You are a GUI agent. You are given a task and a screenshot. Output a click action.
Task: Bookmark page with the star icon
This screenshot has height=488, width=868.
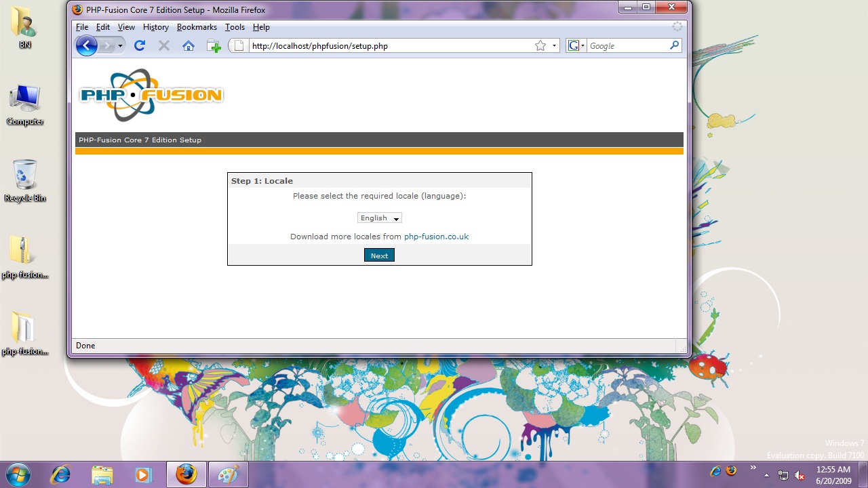tap(540, 45)
